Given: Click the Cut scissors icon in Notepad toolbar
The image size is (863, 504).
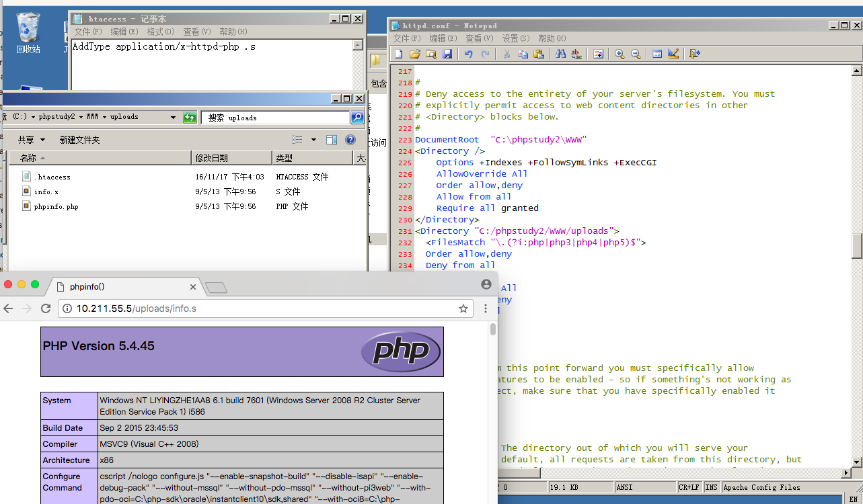Looking at the screenshot, I should tap(506, 54).
